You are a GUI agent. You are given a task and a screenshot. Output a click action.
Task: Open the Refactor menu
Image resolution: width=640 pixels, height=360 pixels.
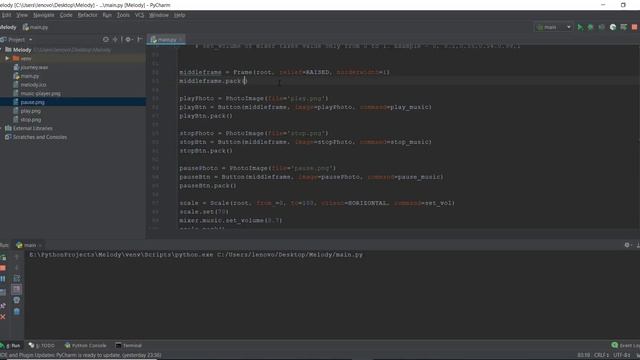coord(87,15)
